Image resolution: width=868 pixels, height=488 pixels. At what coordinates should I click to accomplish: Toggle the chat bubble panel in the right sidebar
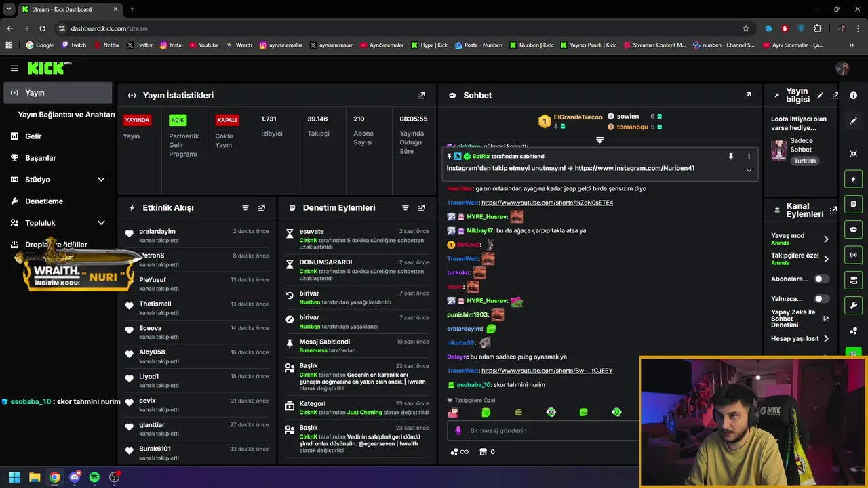(x=854, y=229)
